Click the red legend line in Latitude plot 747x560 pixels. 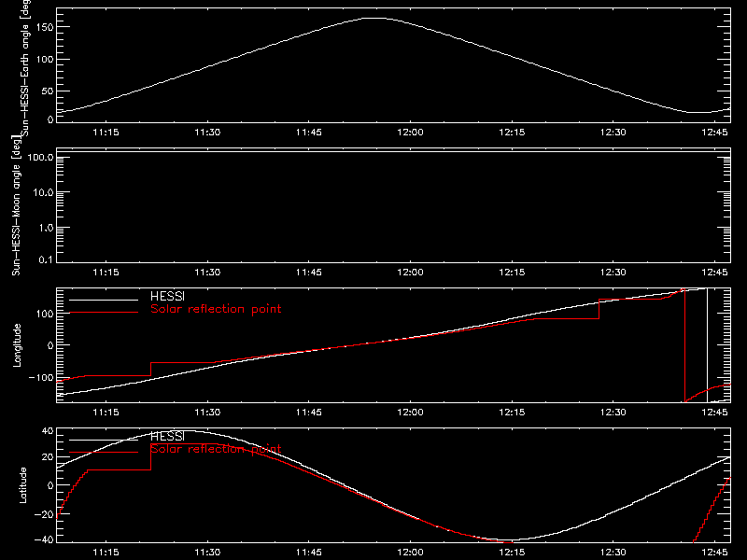[104, 453]
